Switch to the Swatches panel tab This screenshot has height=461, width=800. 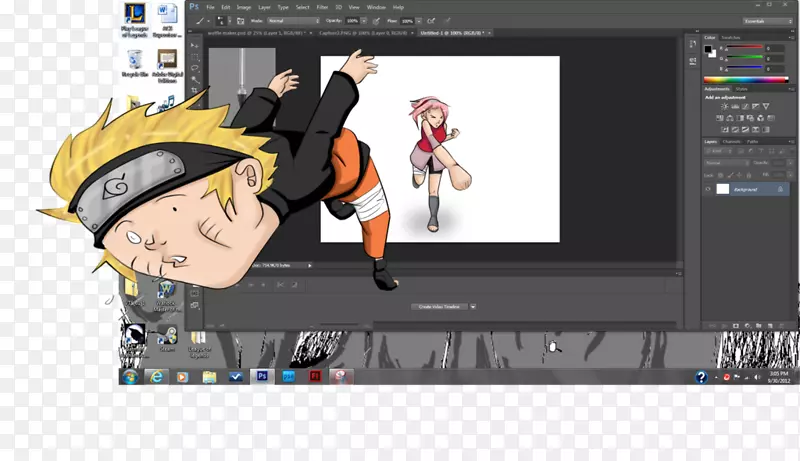point(731,37)
